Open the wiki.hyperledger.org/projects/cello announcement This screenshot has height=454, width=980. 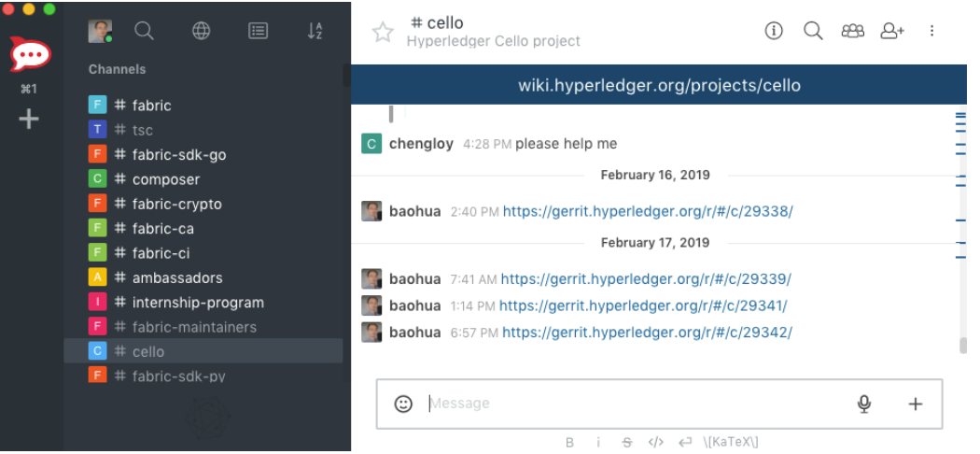659,86
